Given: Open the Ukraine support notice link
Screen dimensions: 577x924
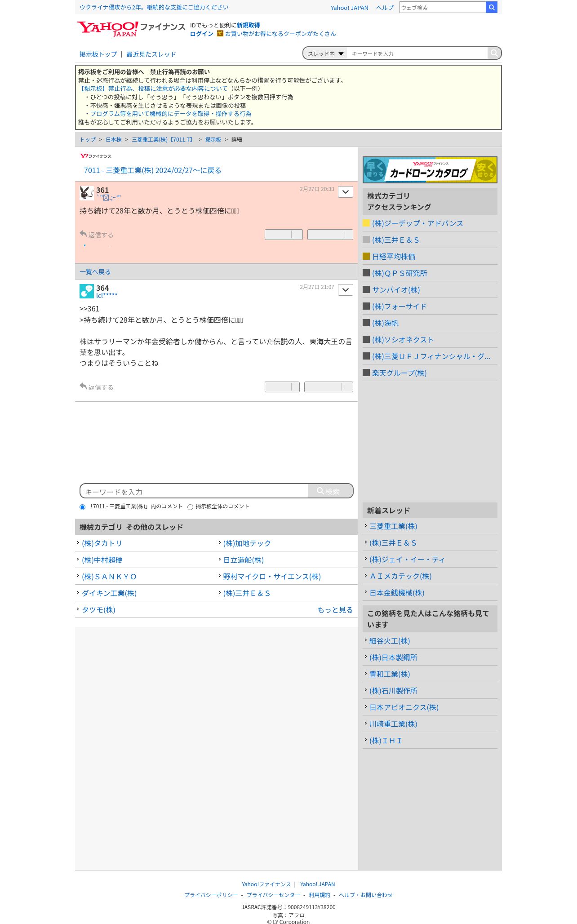Looking at the screenshot, I should tap(154, 7).
